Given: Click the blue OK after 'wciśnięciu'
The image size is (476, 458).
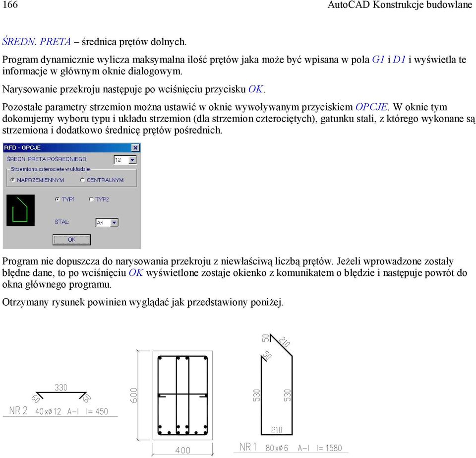Looking at the screenshot, I should coord(136,272).
